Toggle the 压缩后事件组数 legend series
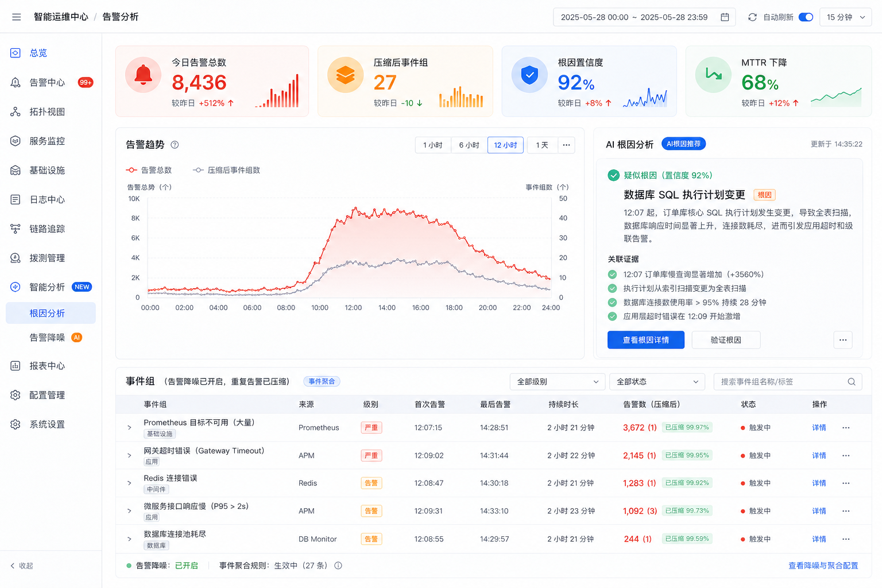882x588 pixels. [226, 170]
